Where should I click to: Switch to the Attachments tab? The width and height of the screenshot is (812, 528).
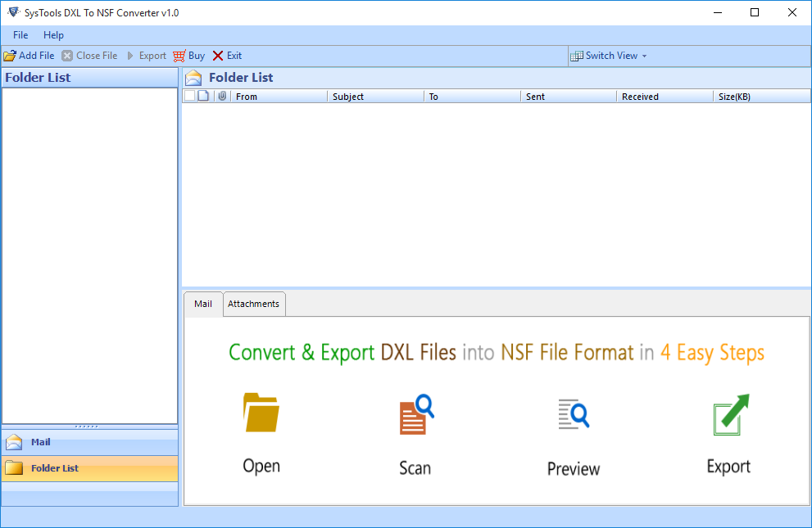point(254,304)
